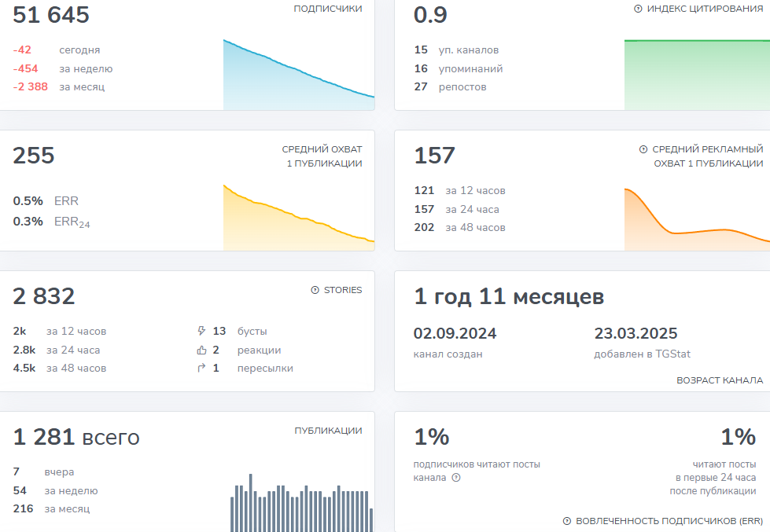
Task: Click subscriber count 51 645
Action: 51,15
